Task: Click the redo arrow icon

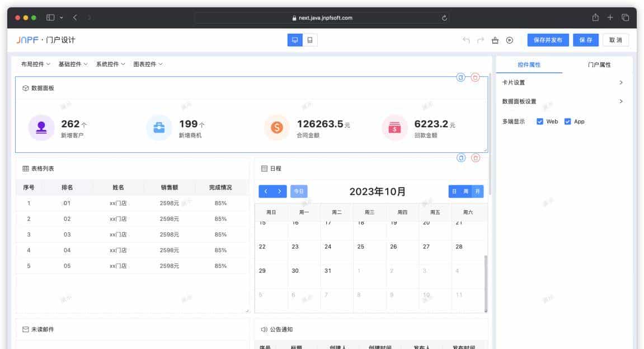Action: coord(481,40)
